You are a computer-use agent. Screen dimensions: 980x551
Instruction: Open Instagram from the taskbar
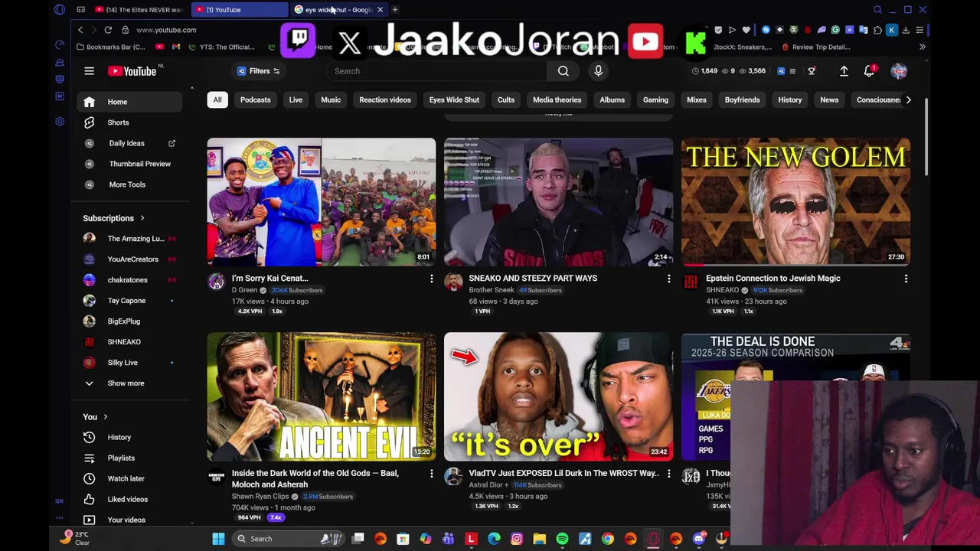(517, 539)
